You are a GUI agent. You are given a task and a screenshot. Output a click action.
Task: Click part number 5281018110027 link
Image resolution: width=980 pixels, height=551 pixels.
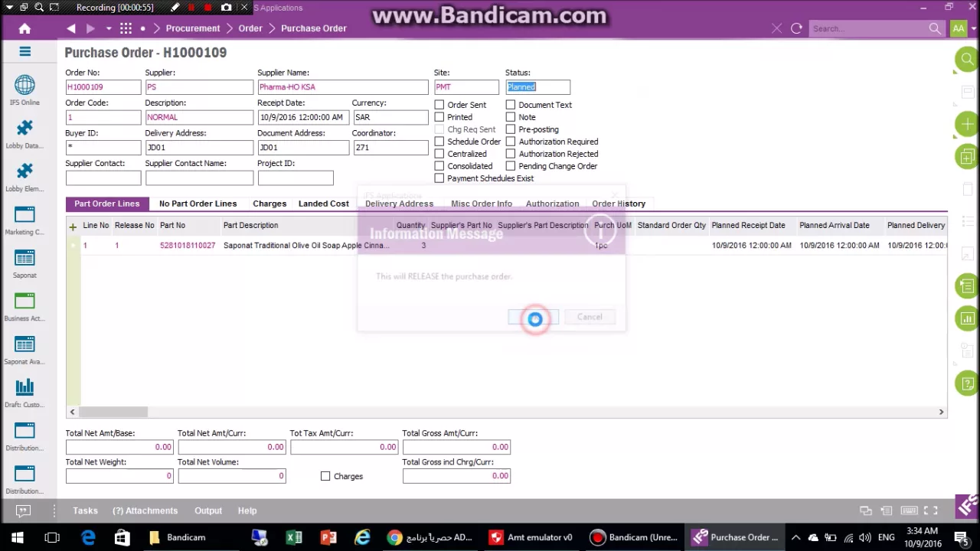tap(188, 246)
